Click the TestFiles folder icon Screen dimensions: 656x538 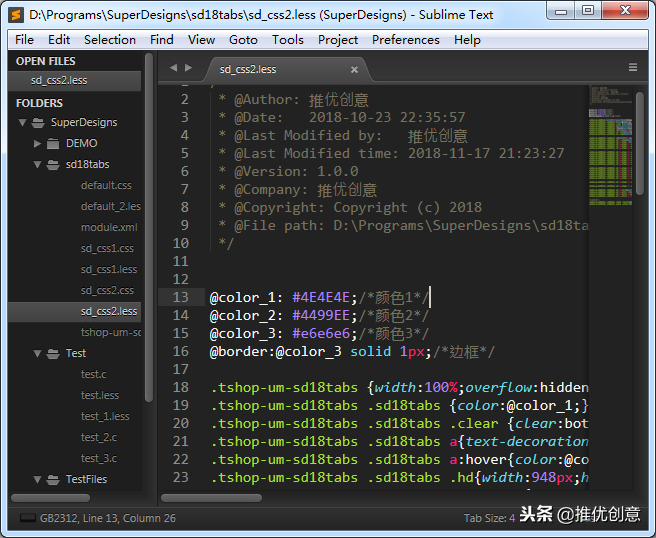click(x=53, y=479)
